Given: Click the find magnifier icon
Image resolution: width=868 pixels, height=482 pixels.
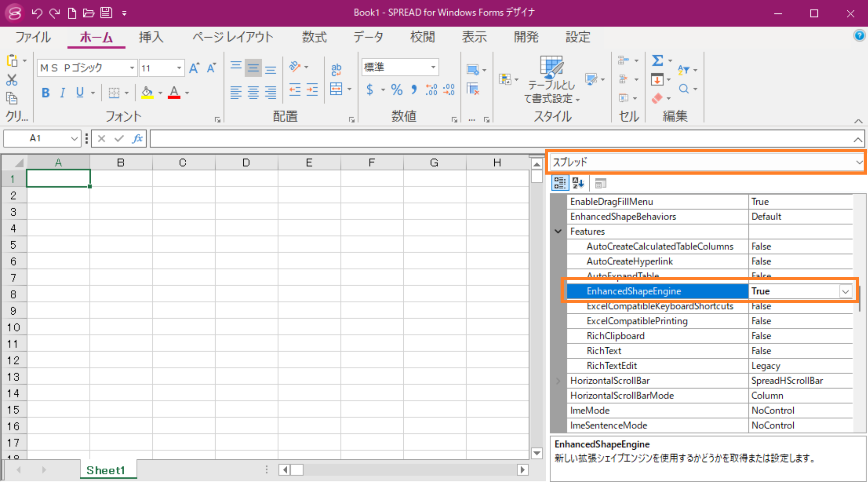Looking at the screenshot, I should click(684, 89).
